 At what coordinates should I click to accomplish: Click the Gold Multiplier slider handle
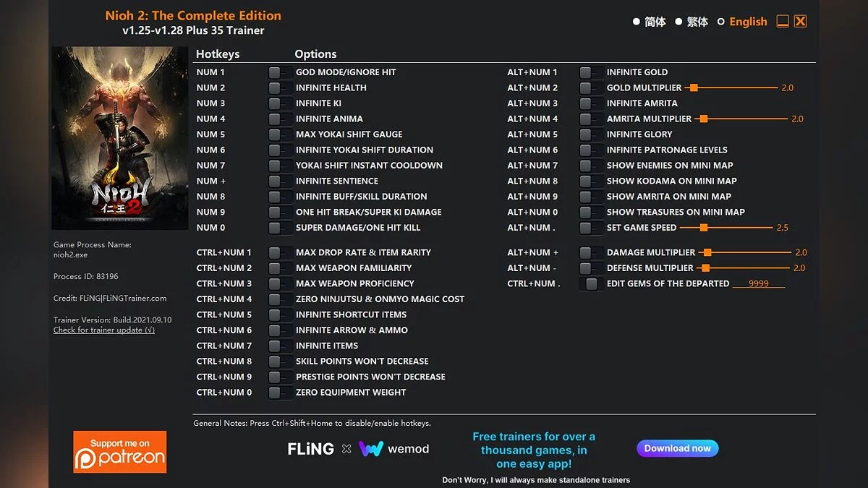(694, 87)
